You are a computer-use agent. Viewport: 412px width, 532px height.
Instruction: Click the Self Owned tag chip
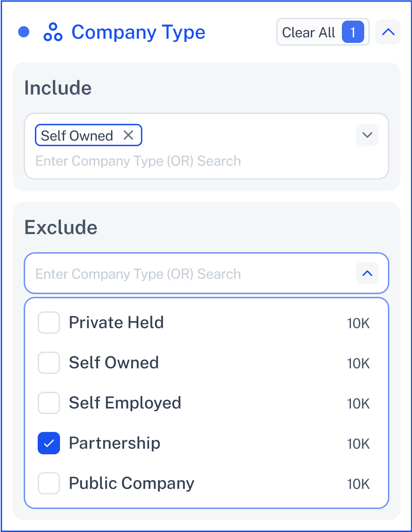[89, 135]
